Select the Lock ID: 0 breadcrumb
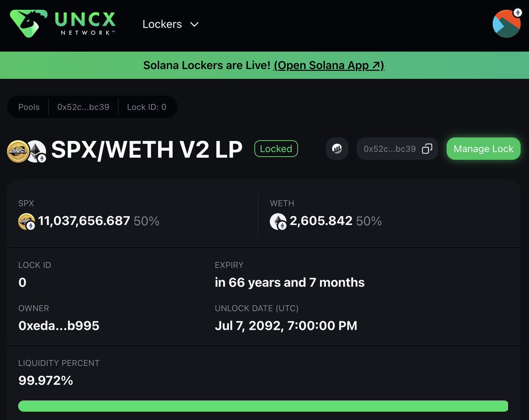Image resolution: width=529 pixels, height=420 pixels. [147, 107]
